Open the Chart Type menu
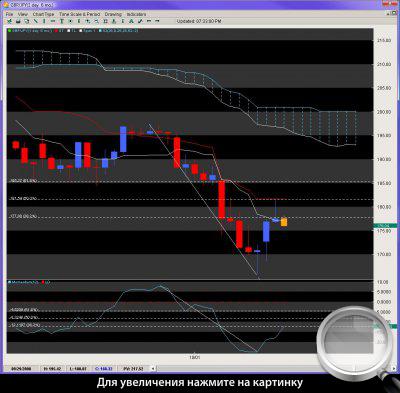 [43, 14]
